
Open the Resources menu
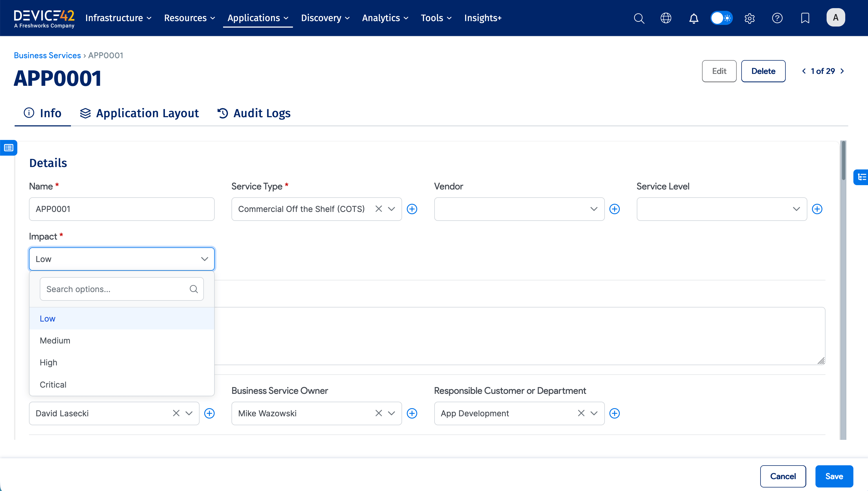[190, 18]
